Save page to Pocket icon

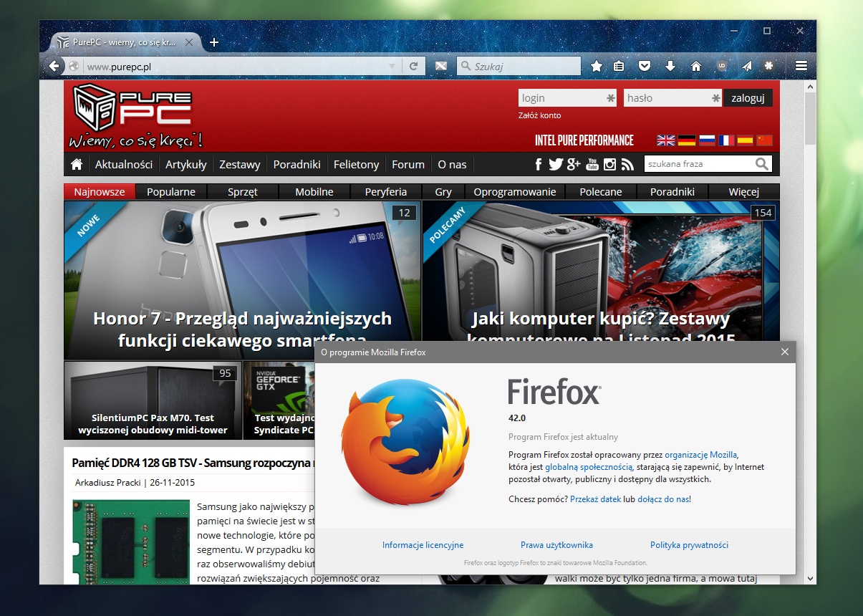(645, 66)
